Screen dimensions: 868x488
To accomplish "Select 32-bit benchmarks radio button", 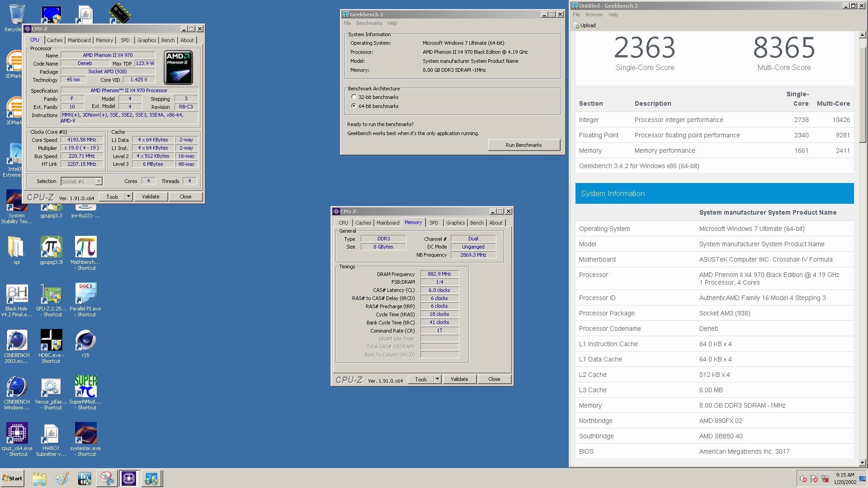I will pos(354,97).
